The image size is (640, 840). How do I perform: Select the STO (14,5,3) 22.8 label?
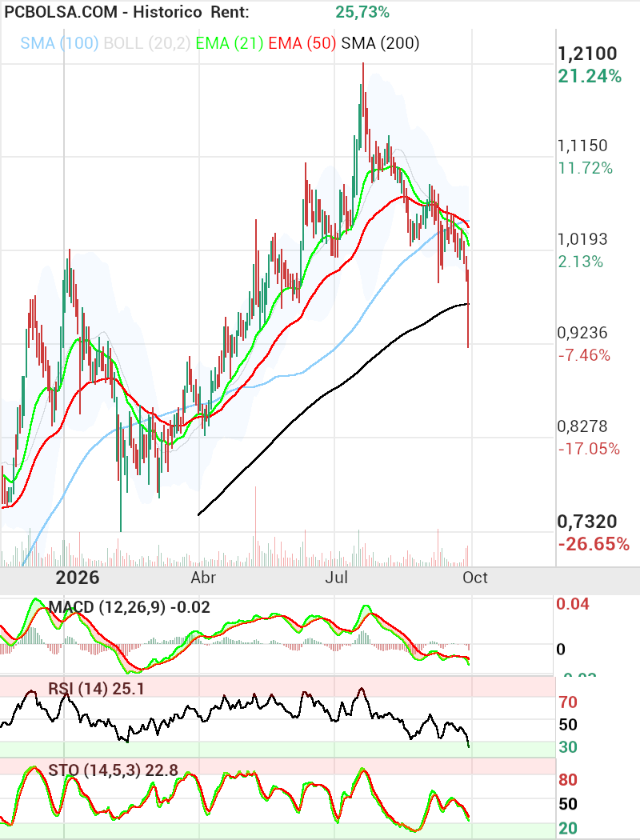coord(113,770)
